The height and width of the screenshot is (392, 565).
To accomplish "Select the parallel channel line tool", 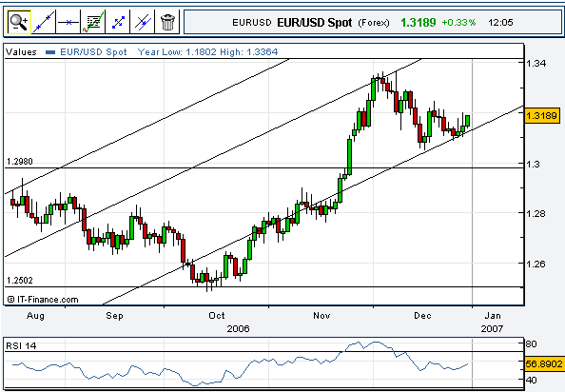I will (143, 22).
